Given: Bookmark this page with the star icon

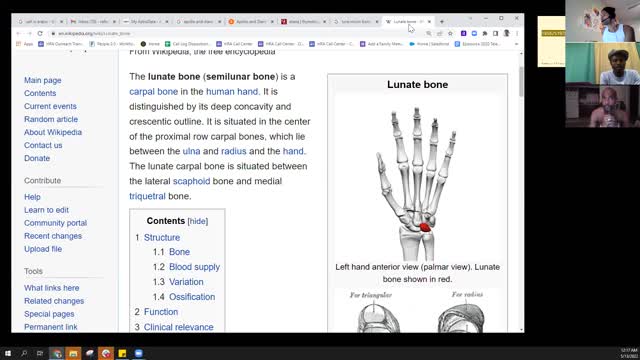Looking at the screenshot, I should [450, 33].
